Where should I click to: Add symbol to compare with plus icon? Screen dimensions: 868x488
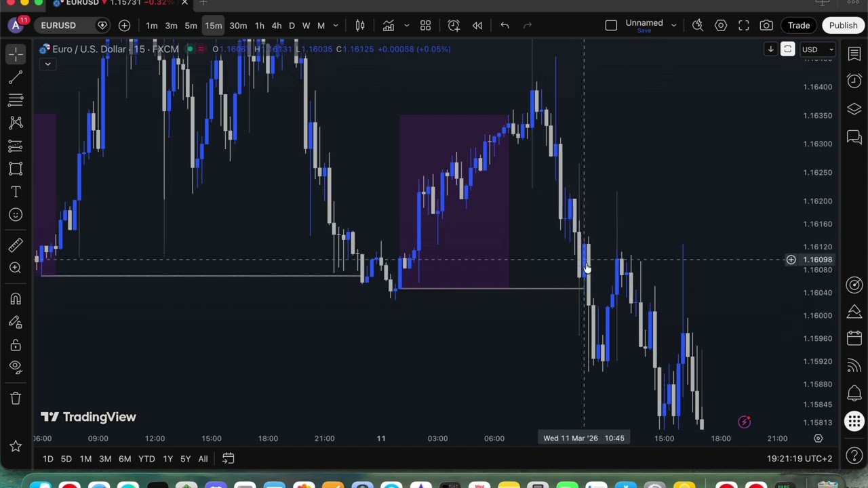[124, 25]
